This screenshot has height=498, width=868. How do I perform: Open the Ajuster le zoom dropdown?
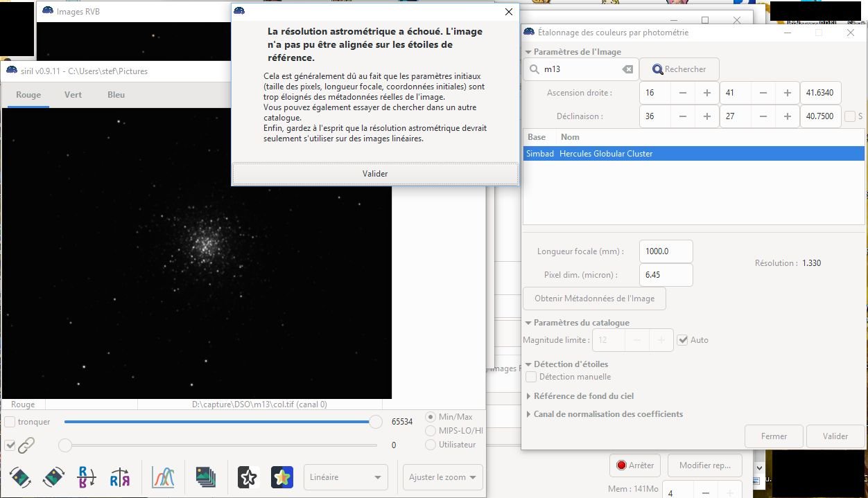click(442, 477)
